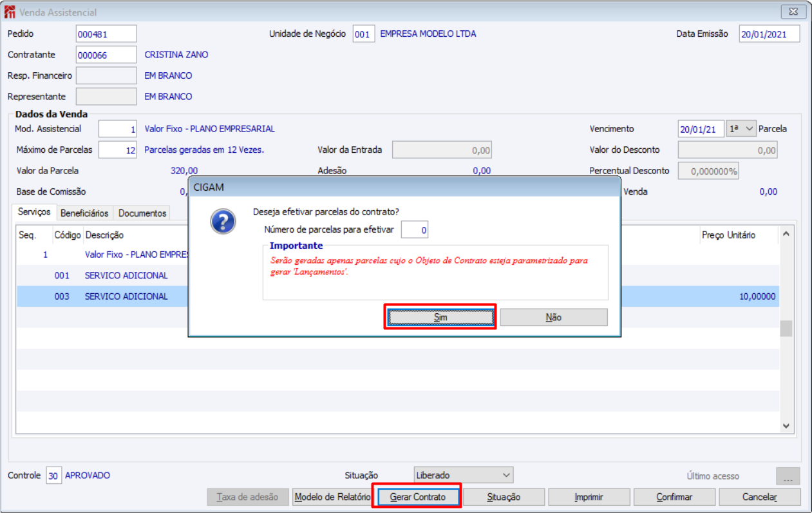Click the CIGAM app icon in title bar
Viewport: 812px width, 513px height.
click(10, 12)
